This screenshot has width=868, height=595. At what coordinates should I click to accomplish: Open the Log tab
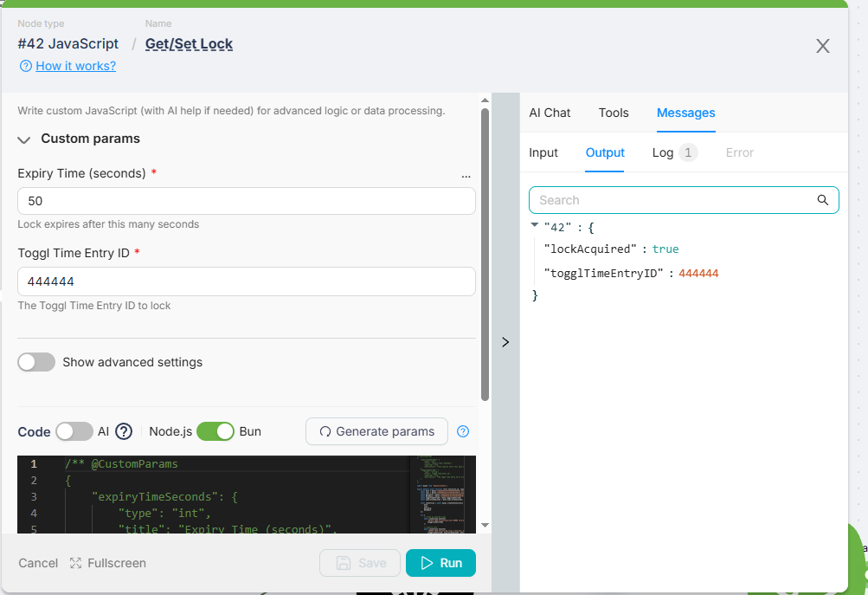(663, 152)
